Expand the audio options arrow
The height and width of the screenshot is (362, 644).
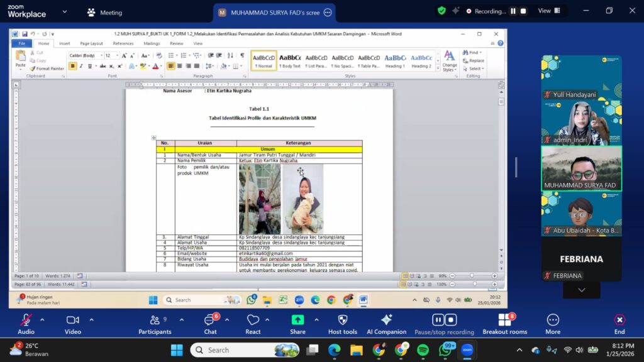coord(42,319)
